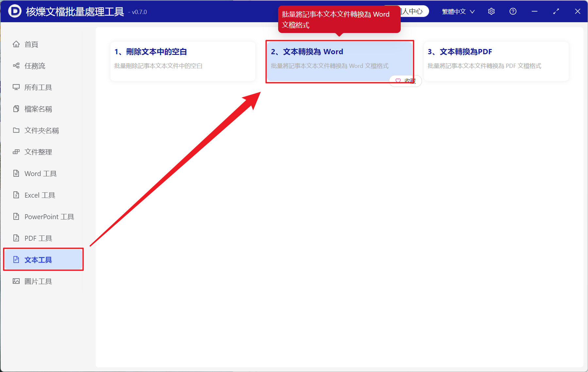Viewport: 588px width, 372px height.
Task: Click version label v0.7.0
Action: coord(139,12)
